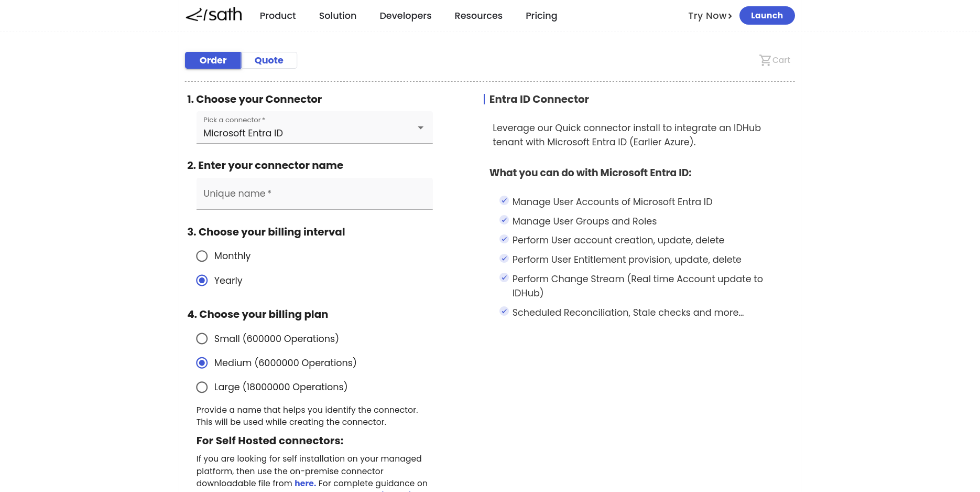Click the Try Now arrow link
The height and width of the screenshot is (492, 980).
point(710,16)
